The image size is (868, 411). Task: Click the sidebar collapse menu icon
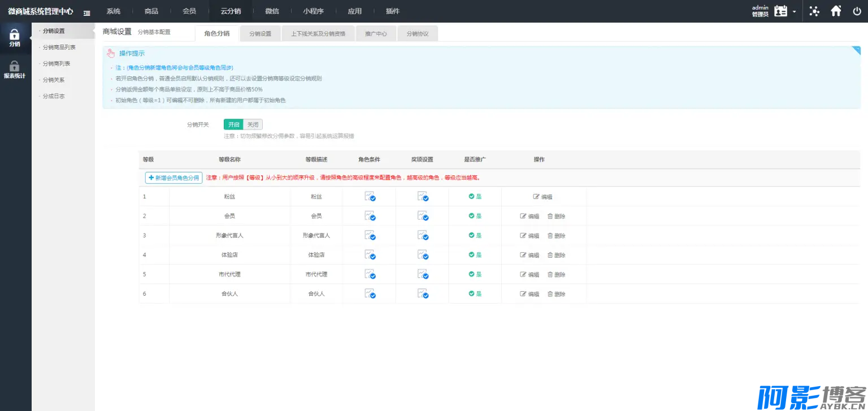pos(87,12)
